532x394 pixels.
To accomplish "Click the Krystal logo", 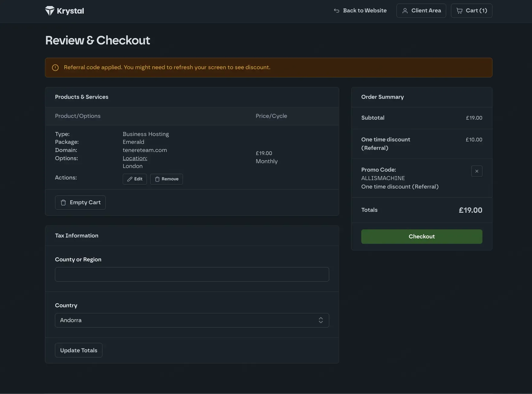I will click(x=65, y=11).
